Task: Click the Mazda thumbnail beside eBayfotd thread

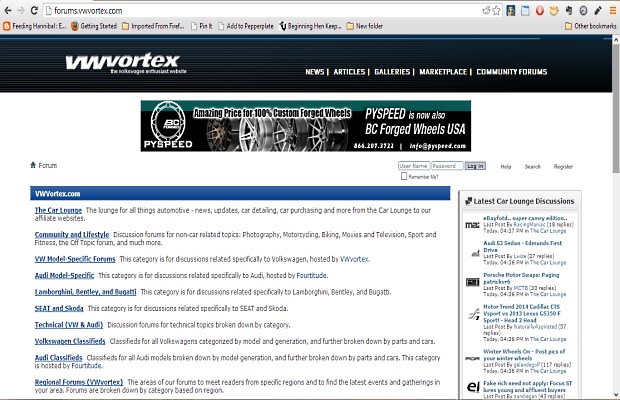Action: click(x=472, y=225)
